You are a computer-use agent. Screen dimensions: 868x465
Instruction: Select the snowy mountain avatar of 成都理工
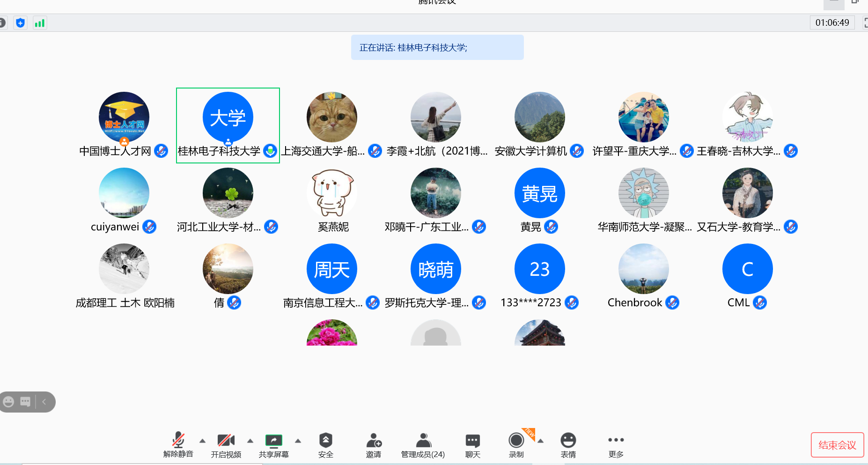[x=124, y=269]
